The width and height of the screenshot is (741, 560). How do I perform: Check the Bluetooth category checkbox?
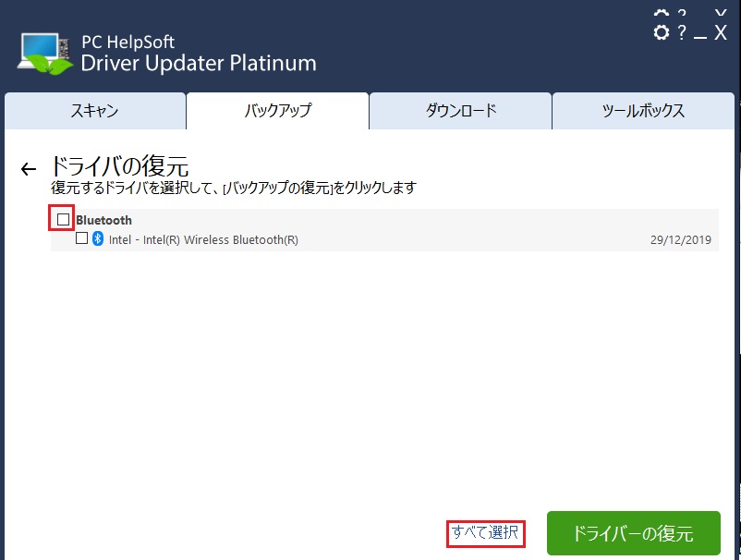click(x=63, y=219)
